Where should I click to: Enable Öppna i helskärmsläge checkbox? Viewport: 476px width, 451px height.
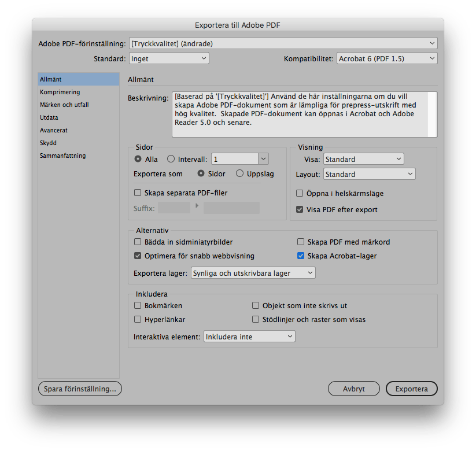tap(300, 193)
